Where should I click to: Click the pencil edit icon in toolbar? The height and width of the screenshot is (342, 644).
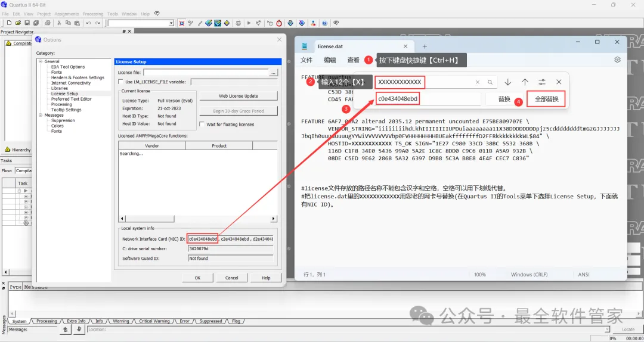click(x=200, y=23)
